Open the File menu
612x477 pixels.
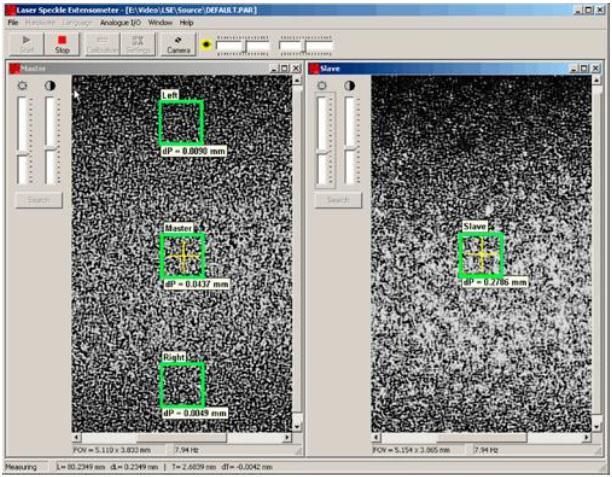click(13, 23)
